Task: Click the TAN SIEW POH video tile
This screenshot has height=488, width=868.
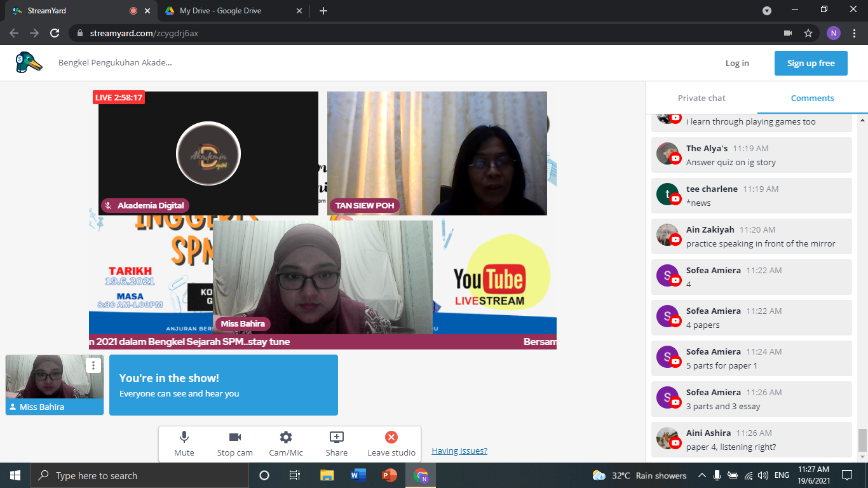Action: click(437, 153)
